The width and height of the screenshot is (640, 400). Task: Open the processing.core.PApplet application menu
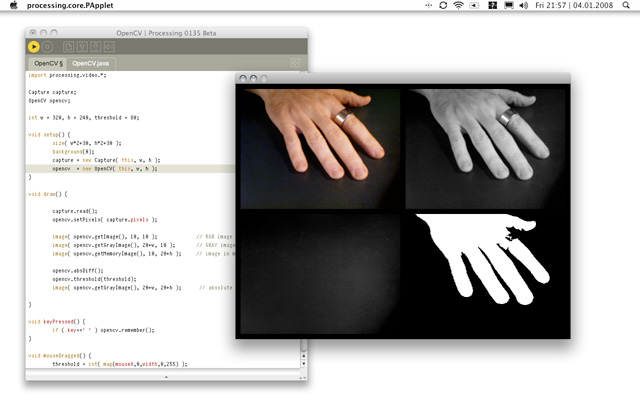70,5
